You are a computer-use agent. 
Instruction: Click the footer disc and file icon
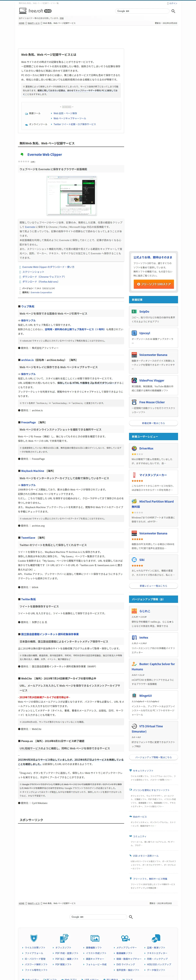pos(156,938)
